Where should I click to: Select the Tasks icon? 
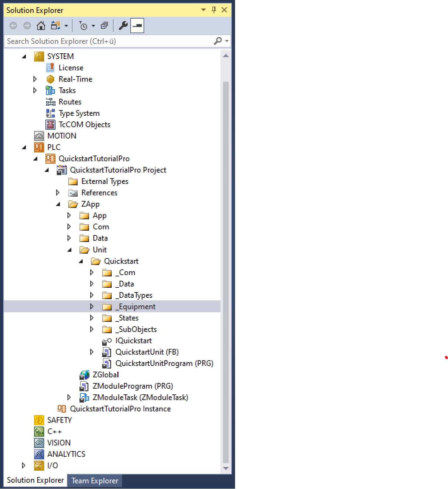(x=50, y=90)
